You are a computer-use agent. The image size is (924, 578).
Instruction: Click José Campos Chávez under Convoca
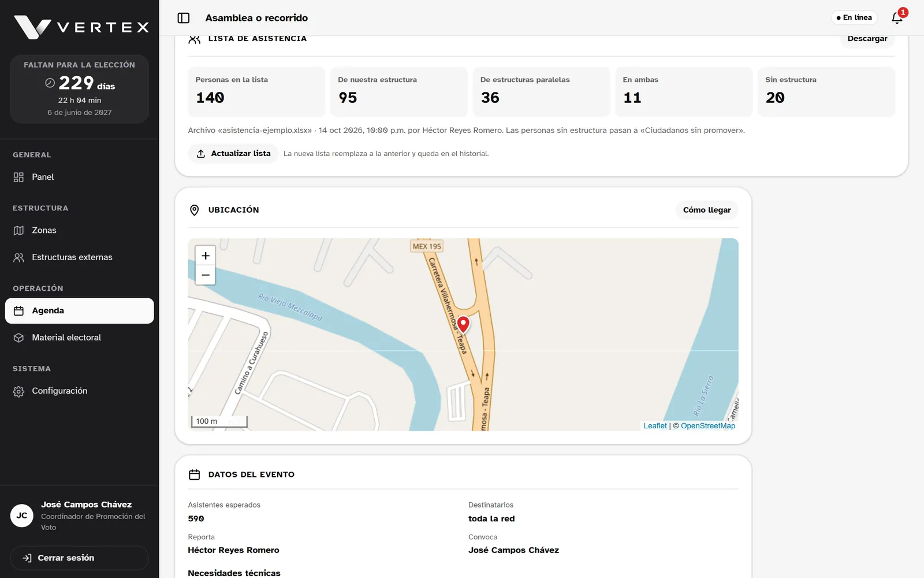(x=513, y=550)
